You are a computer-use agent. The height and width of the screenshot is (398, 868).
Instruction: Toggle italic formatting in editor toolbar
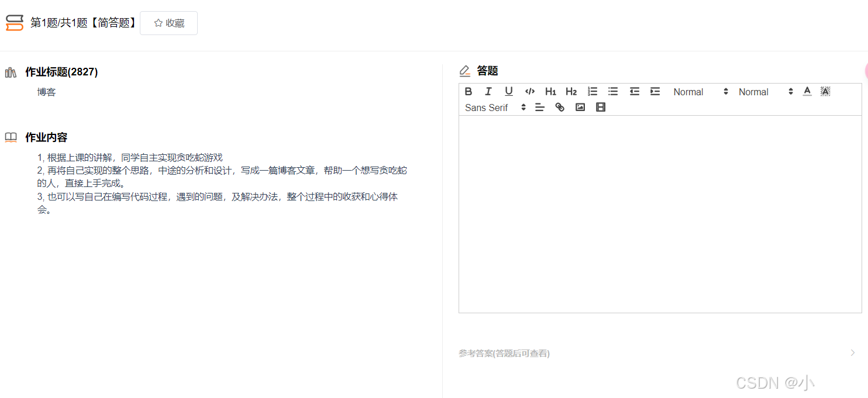point(488,91)
